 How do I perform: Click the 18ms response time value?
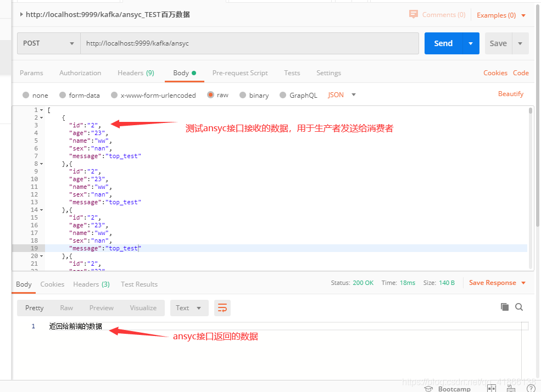pyautogui.click(x=408, y=283)
